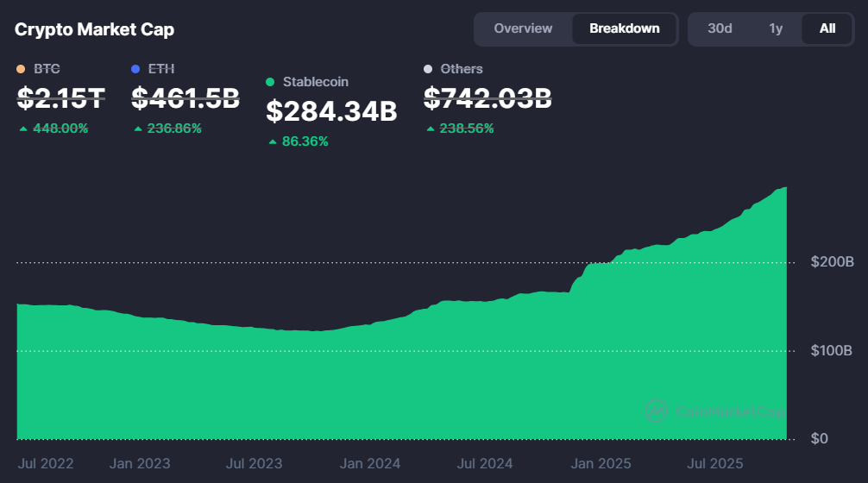Click the Others green up-arrow icon
This screenshot has width=868, height=483.
pos(431,129)
